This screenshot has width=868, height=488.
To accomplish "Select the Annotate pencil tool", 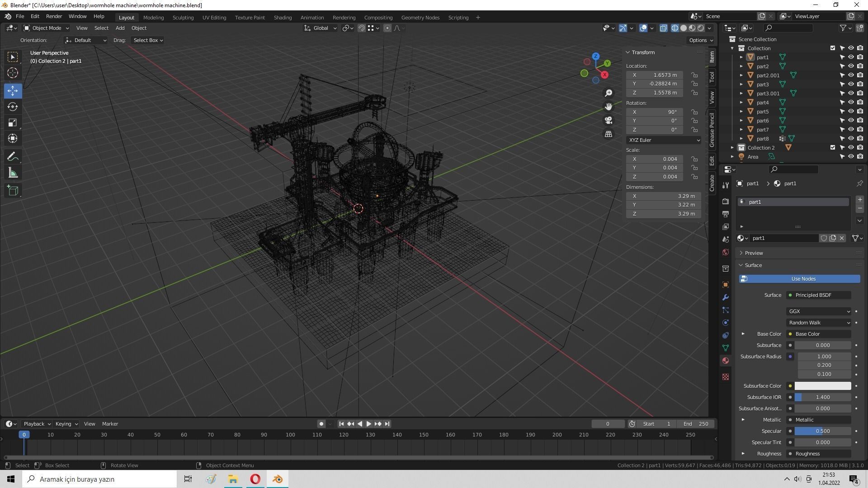I will (x=13, y=157).
